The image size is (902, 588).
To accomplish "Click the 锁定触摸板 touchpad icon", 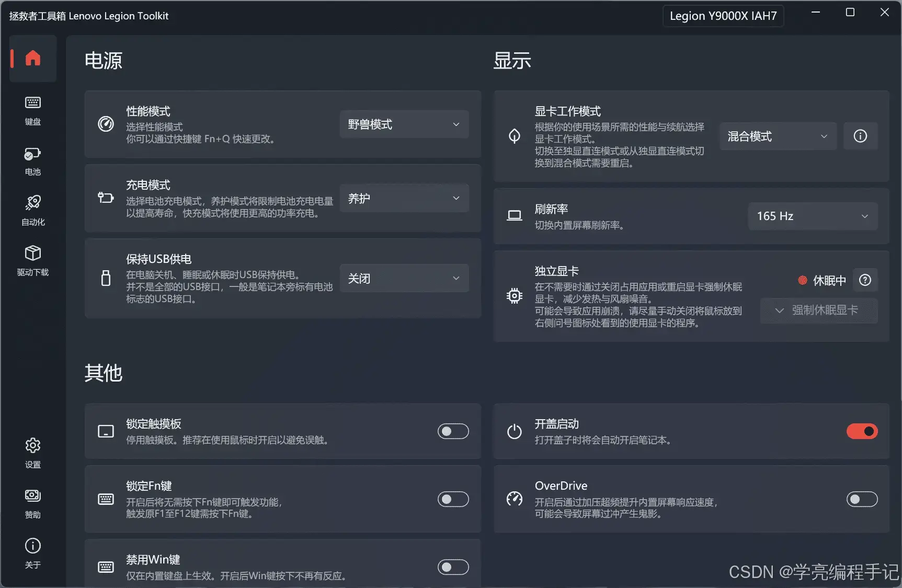I will tap(106, 431).
